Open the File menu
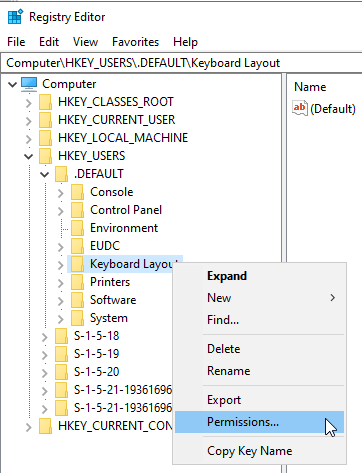362x473 pixels. [x=16, y=42]
